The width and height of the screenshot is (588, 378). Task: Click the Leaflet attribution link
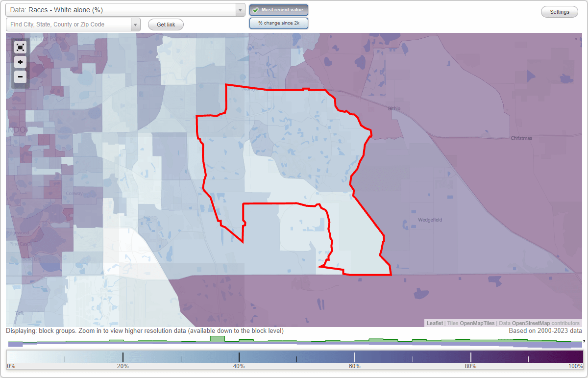click(x=433, y=323)
